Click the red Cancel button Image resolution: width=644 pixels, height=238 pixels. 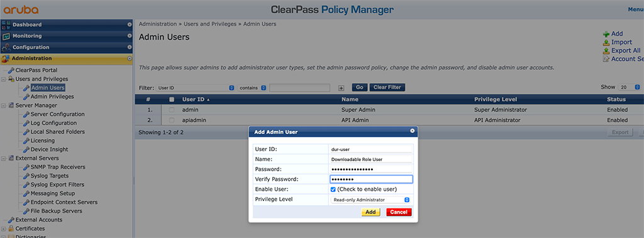(399, 212)
